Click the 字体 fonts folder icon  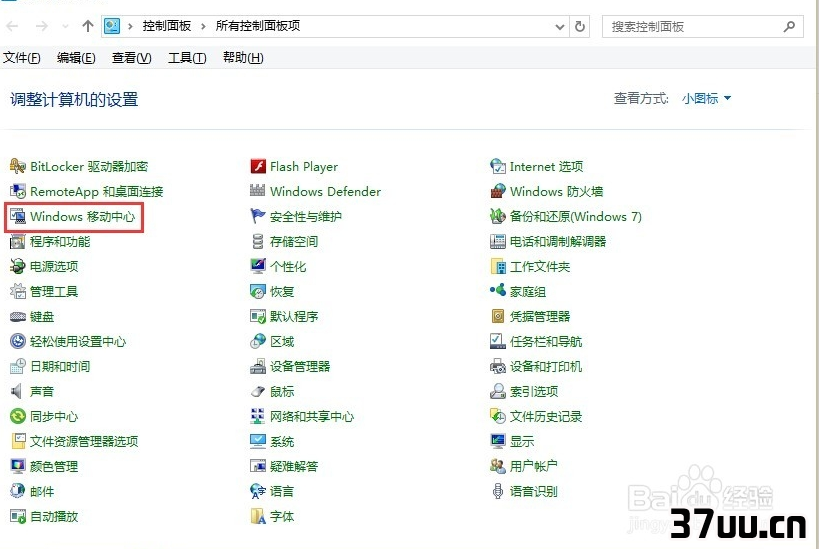coord(258,516)
